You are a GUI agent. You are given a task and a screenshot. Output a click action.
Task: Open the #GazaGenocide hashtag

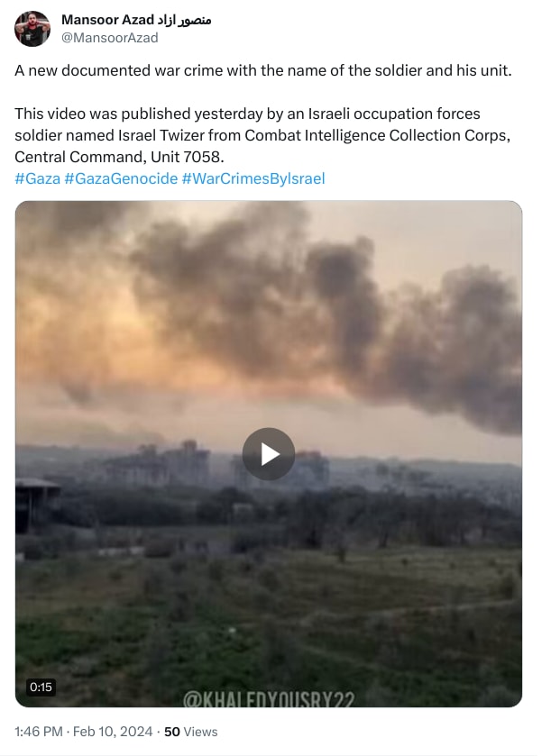point(121,178)
